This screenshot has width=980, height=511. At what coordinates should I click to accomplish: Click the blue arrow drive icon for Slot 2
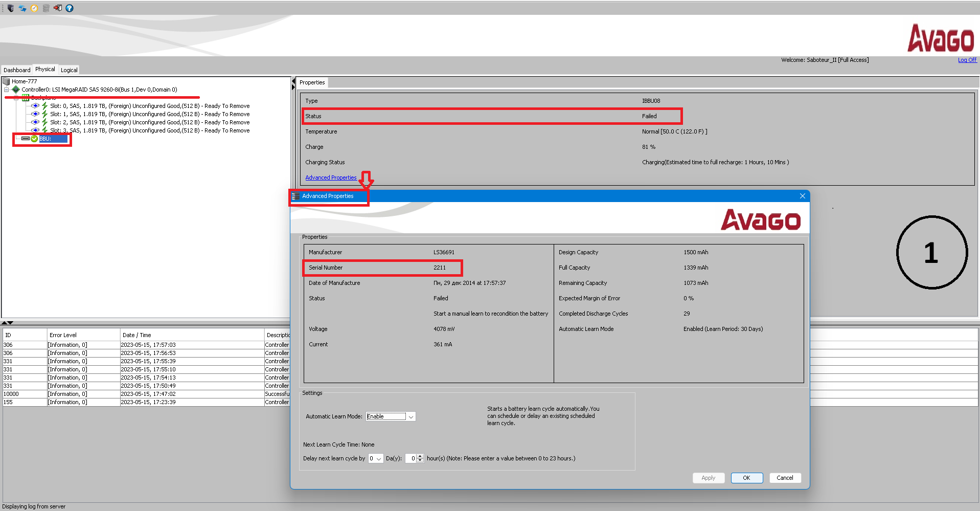[35, 122]
